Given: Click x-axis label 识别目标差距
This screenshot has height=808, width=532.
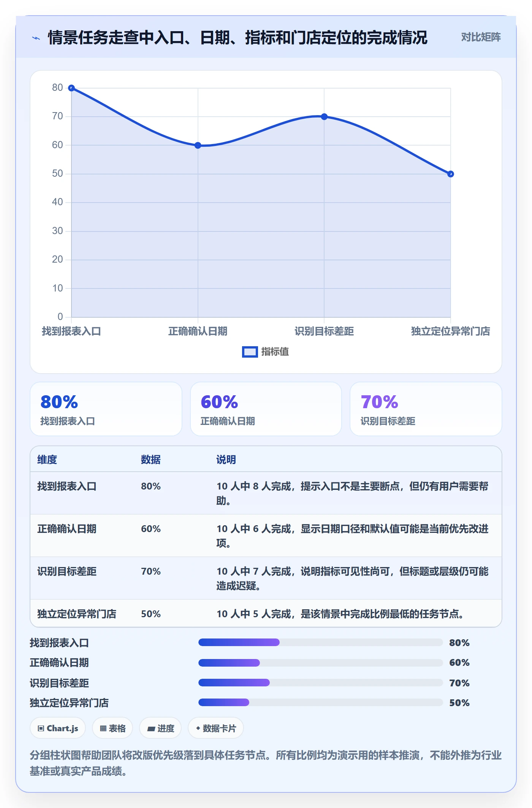Looking at the screenshot, I should point(324,331).
